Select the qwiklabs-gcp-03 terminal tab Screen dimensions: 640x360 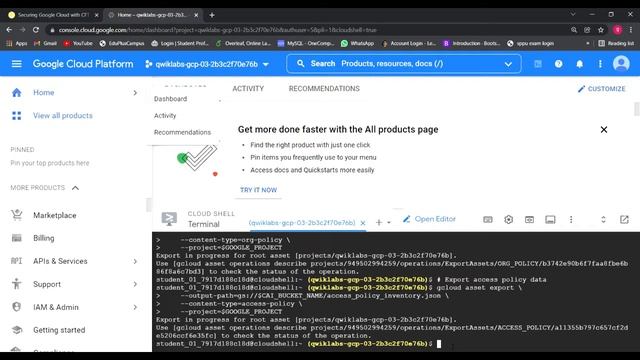(x=302, y=223)
